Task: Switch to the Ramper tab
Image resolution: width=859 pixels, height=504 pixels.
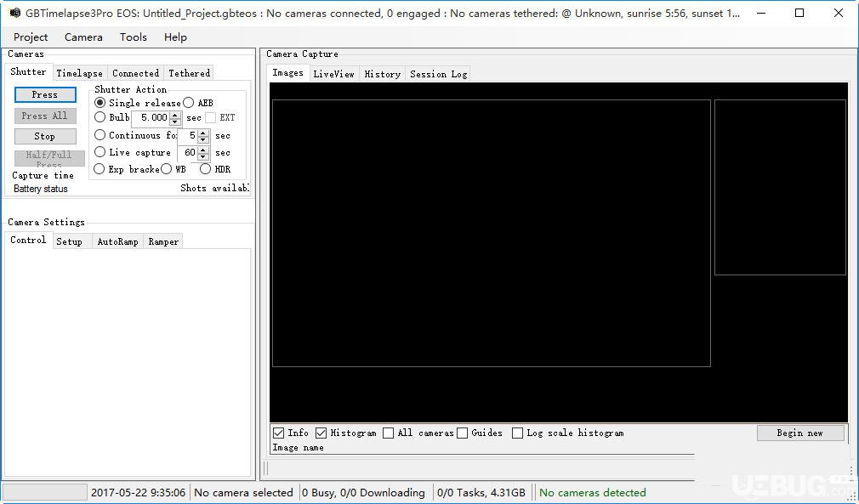Action: (163, 242)
